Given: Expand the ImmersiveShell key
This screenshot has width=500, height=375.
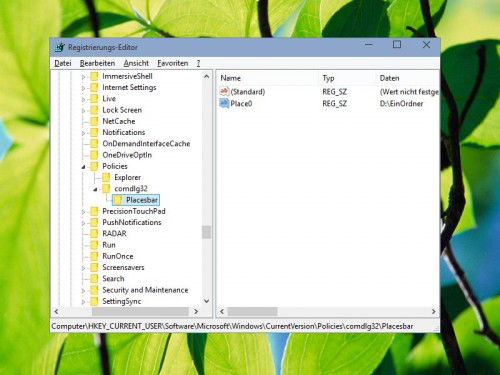Looking at the screenshot, I should (83, 77).
